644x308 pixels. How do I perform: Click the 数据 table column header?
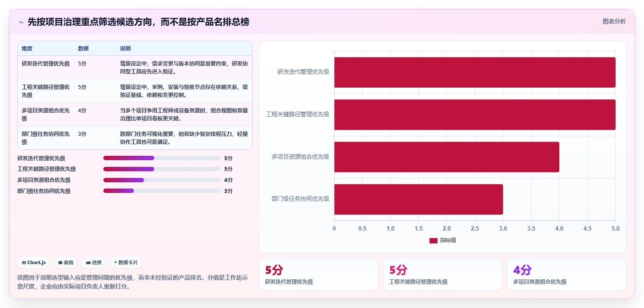83,49
